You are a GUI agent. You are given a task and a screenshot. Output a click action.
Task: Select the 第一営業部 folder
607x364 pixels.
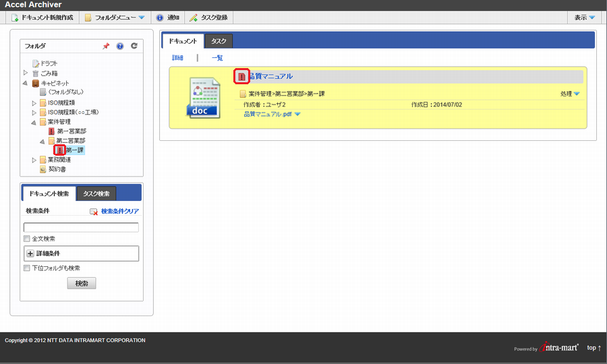click(x=71, y=131)
